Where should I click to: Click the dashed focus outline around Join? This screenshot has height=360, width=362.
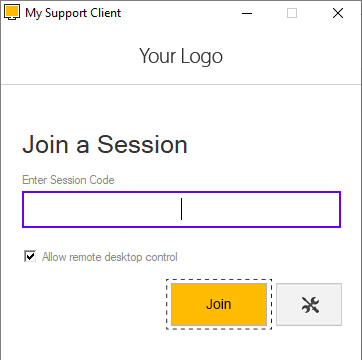point(219,280)
